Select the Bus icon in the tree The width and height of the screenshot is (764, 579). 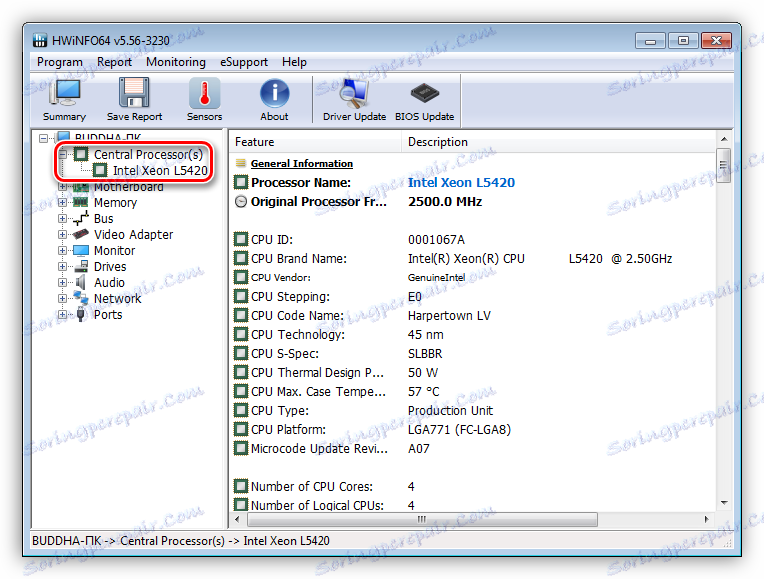tap(80, 218)
